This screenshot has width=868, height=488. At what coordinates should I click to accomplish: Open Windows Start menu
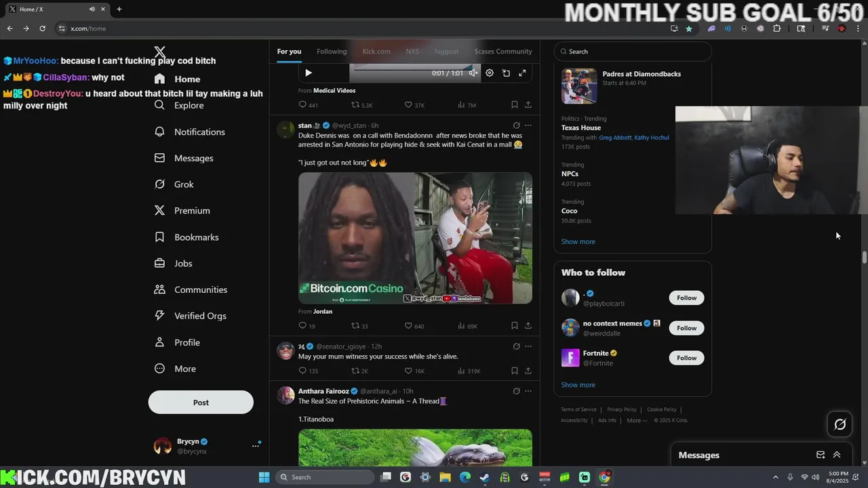[x=264, y=477]
